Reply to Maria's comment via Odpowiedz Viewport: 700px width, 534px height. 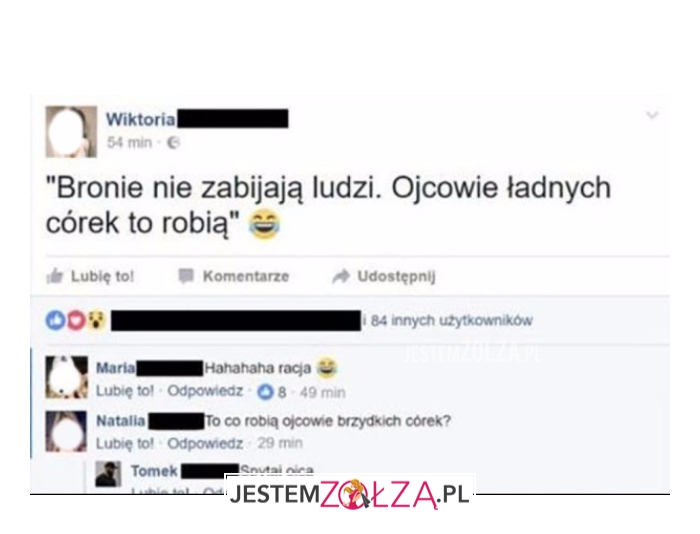pyautogui.click(x=205, y=391)
